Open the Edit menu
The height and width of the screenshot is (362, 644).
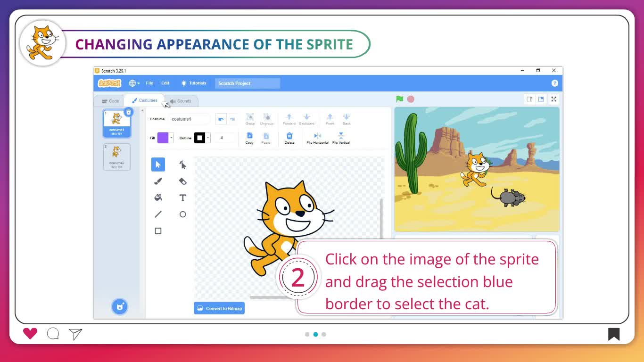(165, 83)
